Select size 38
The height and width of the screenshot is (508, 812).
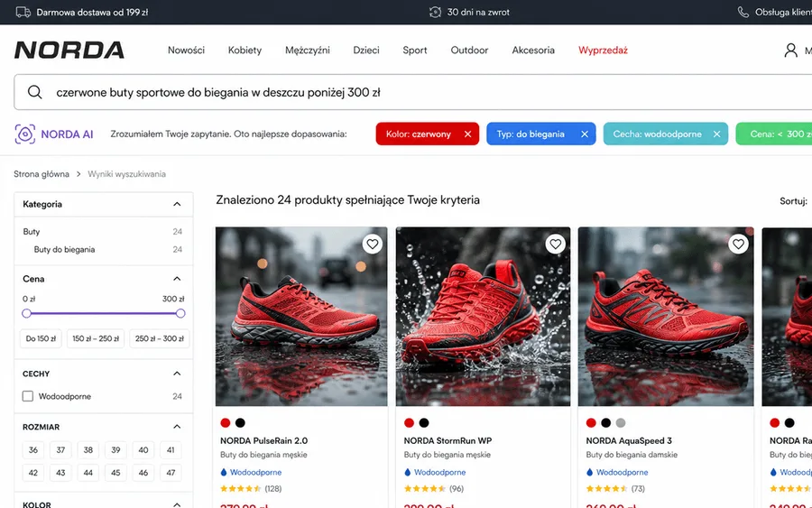(x=88, y=450)
